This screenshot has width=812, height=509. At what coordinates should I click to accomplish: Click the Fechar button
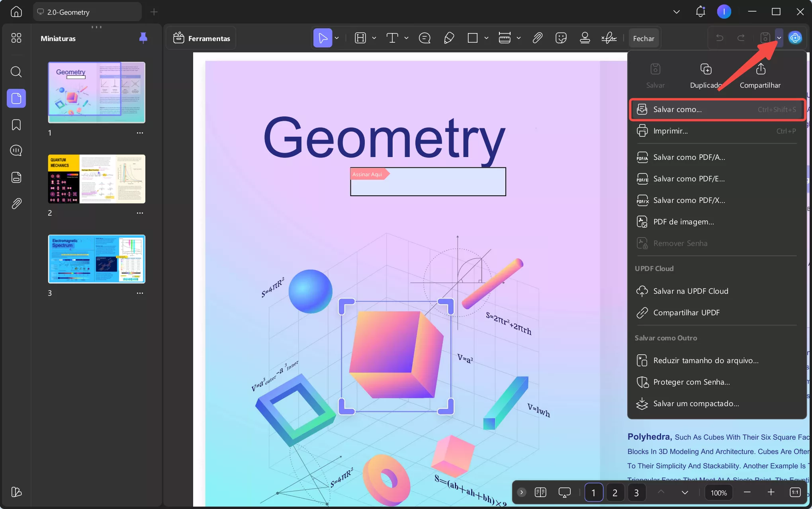[643, 38]
